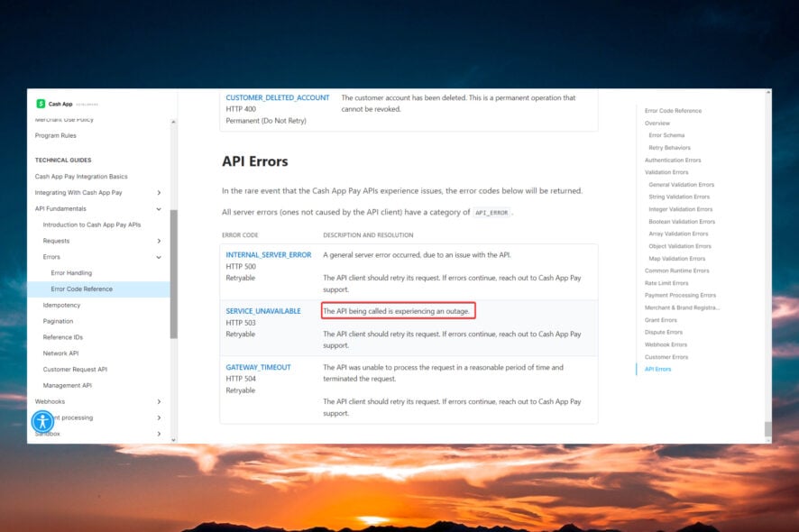The image size is (799, 532).
Task: Jump to Overview in page outline
Action: [x=657, y=124]
